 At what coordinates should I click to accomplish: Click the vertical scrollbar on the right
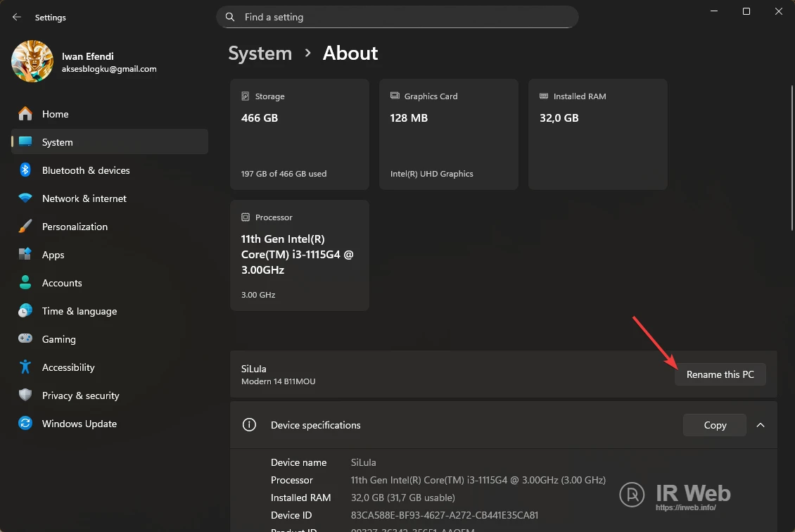click(792, 157)
